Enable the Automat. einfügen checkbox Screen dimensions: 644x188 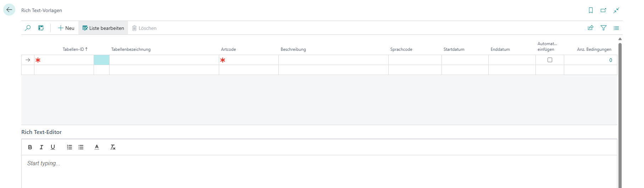pos(550,60)
